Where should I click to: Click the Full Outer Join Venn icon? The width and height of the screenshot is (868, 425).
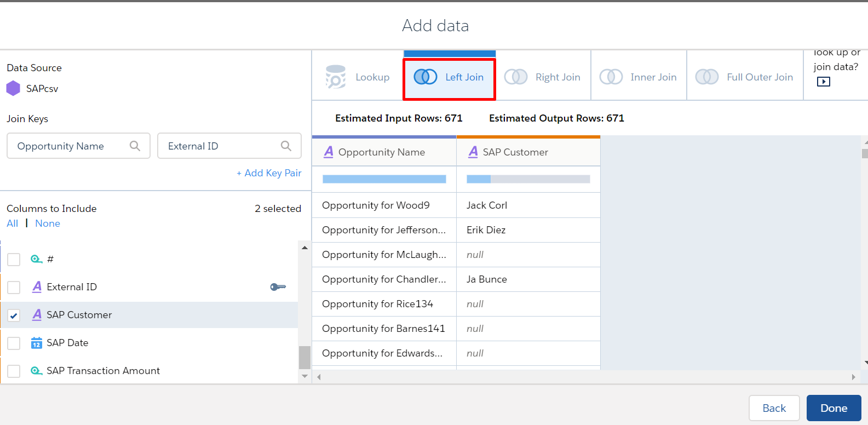pyautogui.click(x=706, y=77)
